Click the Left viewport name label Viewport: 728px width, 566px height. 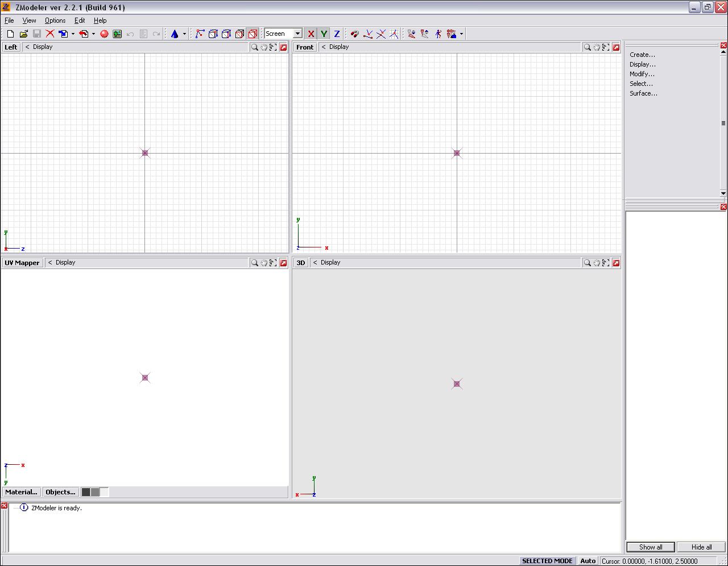pos(11,47)
